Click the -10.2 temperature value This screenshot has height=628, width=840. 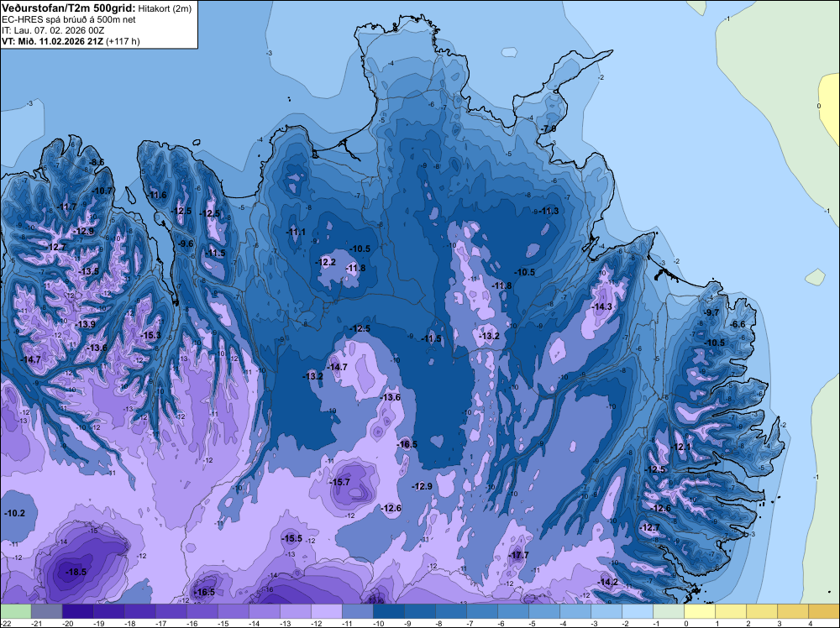click(x=14, y=513)
